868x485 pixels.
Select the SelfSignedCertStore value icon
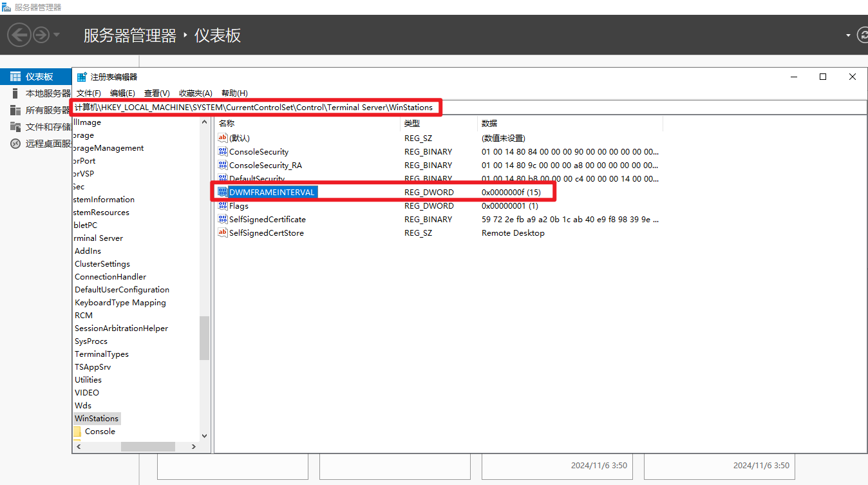tap(223, 233)
